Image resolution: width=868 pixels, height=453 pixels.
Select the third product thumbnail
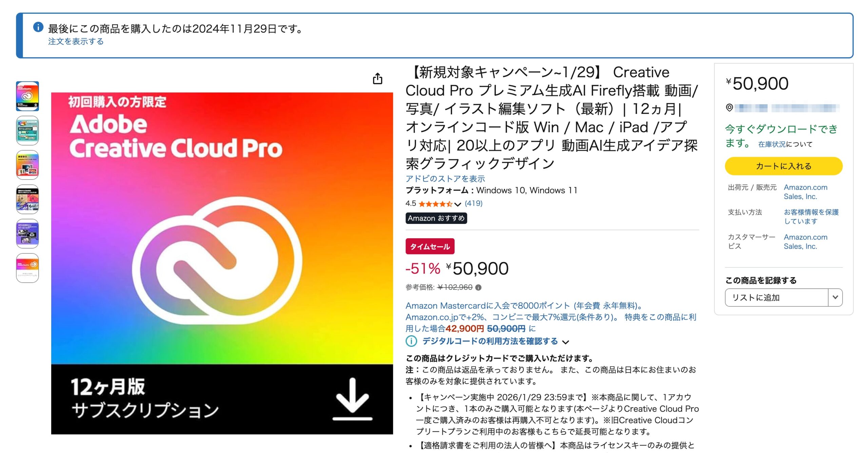click(27, 165)
